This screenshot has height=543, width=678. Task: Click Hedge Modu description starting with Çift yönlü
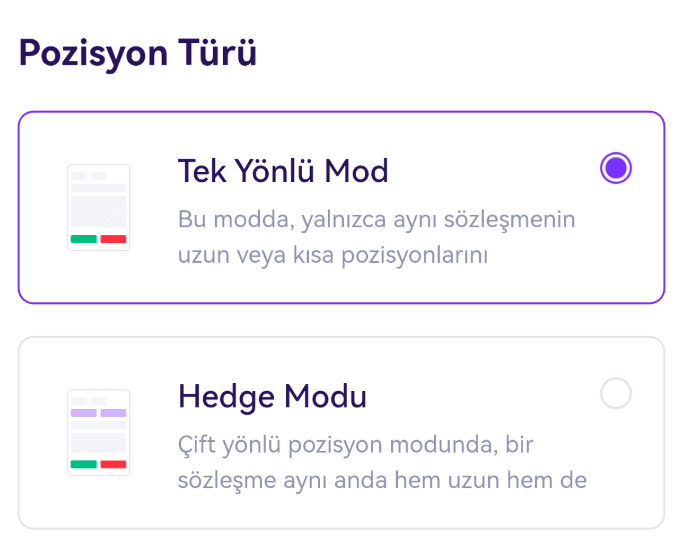(381, 461)
